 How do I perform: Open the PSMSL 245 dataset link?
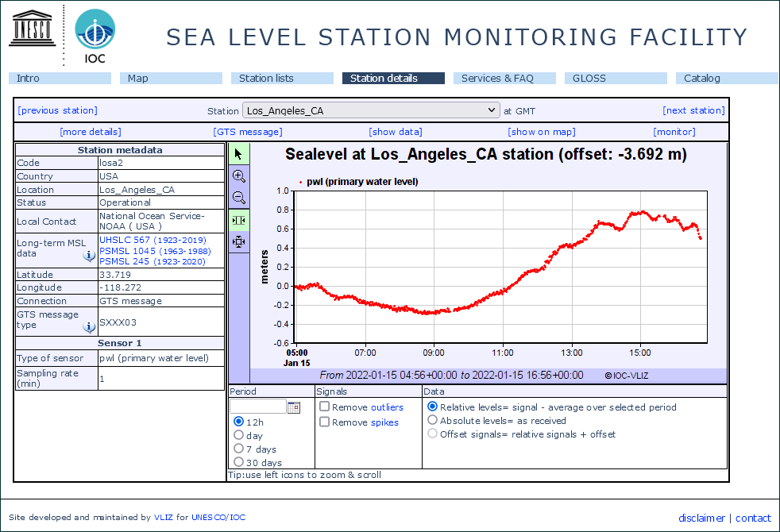(153, 261)
